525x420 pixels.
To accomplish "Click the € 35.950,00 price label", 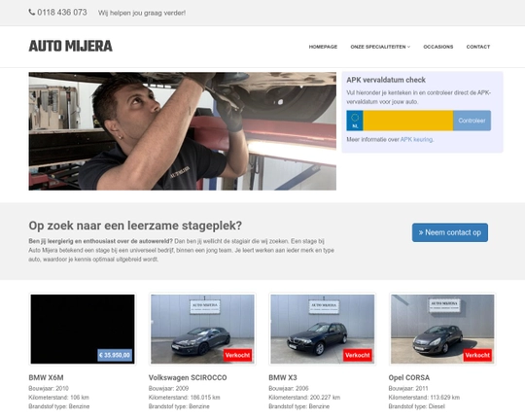I will coord(115,355).
